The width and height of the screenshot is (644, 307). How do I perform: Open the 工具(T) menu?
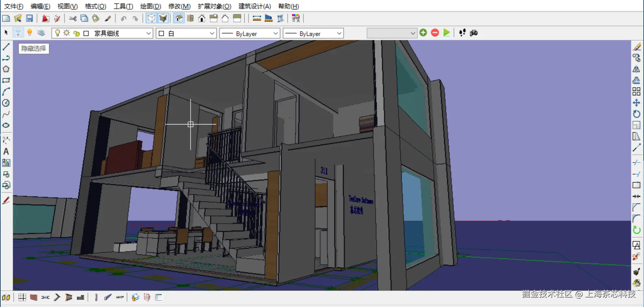click(x=123, y=6)
